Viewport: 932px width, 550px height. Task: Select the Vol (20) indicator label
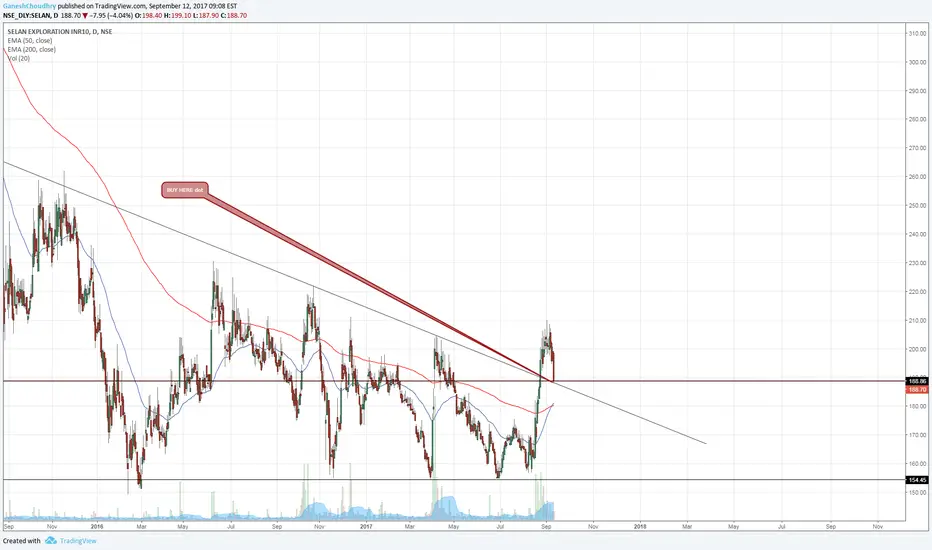[x=18, y=58]
